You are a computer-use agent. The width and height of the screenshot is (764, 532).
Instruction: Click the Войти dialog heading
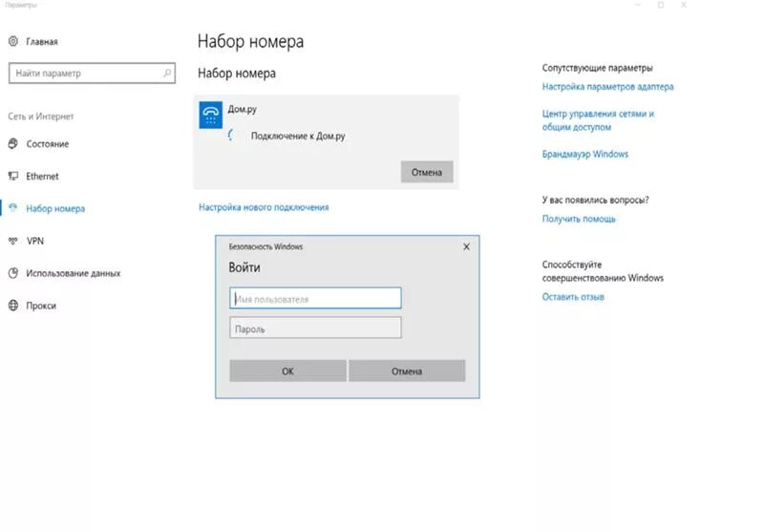[x=244, y=267]
